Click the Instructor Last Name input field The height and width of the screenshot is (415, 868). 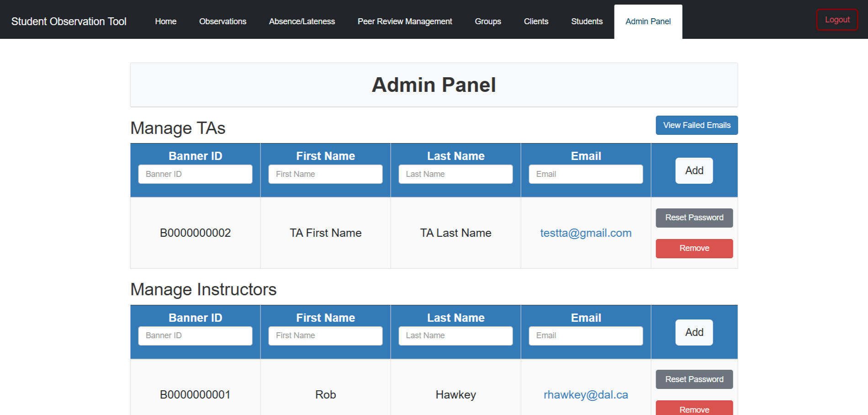[456, 336]
